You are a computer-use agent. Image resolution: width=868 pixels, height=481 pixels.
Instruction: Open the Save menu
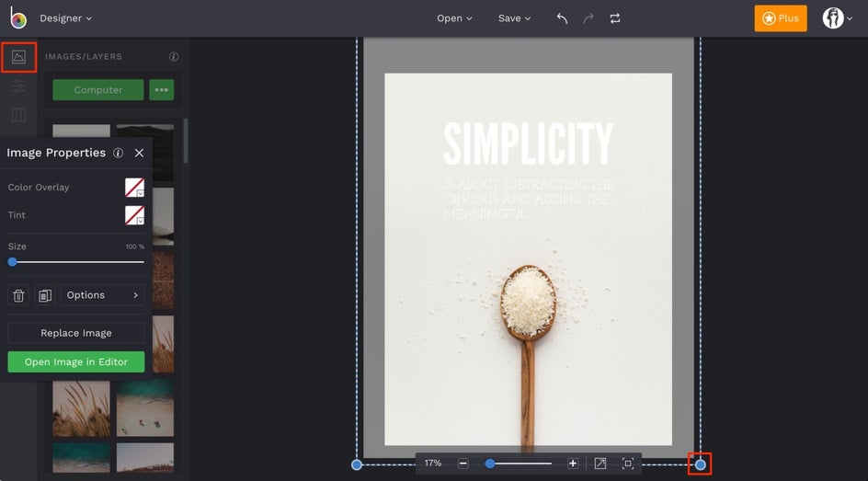(514, 18)
